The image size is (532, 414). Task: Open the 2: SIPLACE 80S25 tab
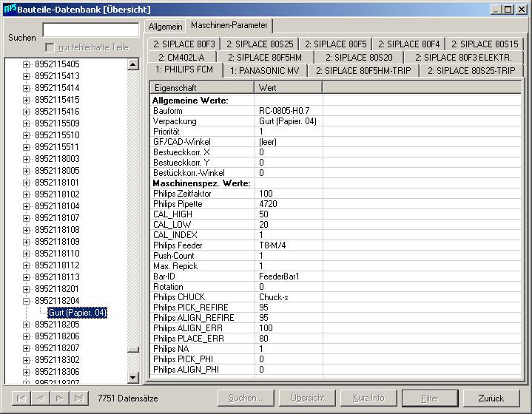[260, 44]
